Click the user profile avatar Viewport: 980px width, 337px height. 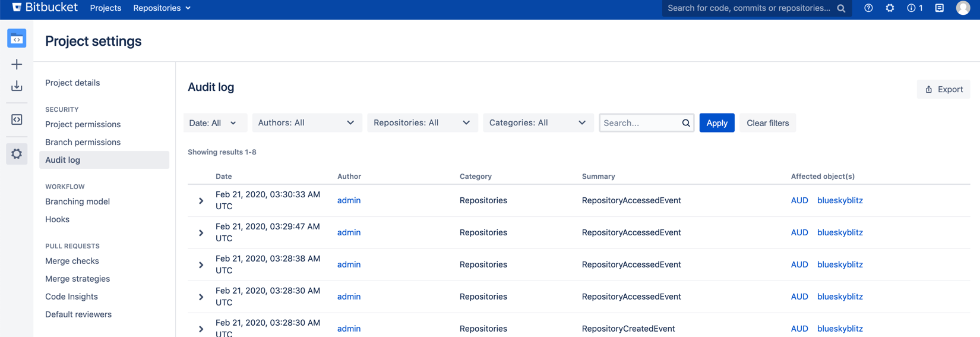point(963,8)
